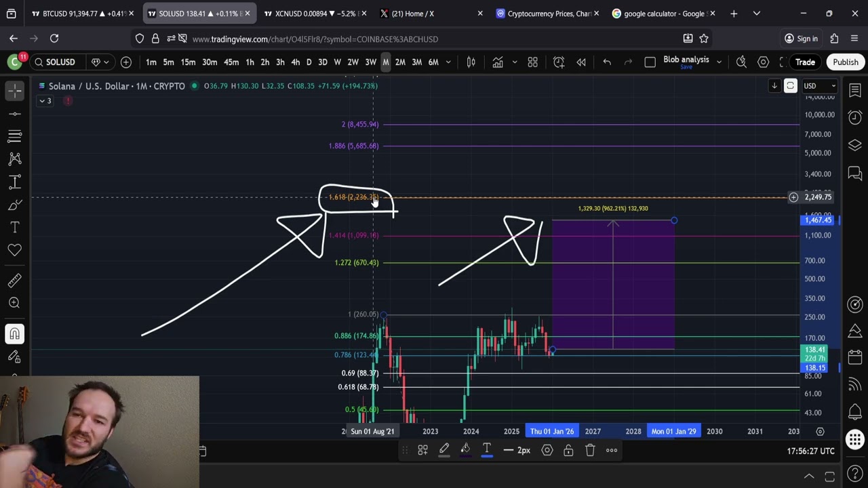Switch to the W weekly timeframe
Image resolution: width=868 pixels, height=488 pixels.
pyautogui.click(x=337, y=62)
